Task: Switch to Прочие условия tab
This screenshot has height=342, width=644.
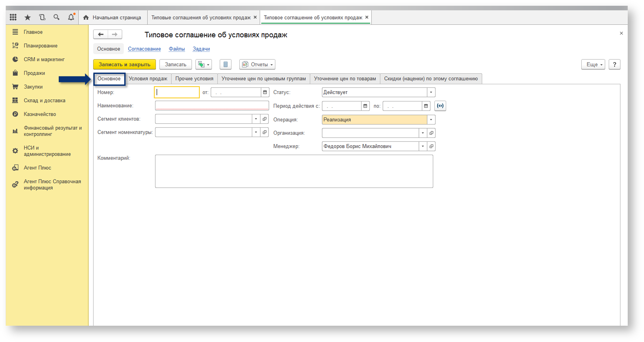Action: click(194, 79)
